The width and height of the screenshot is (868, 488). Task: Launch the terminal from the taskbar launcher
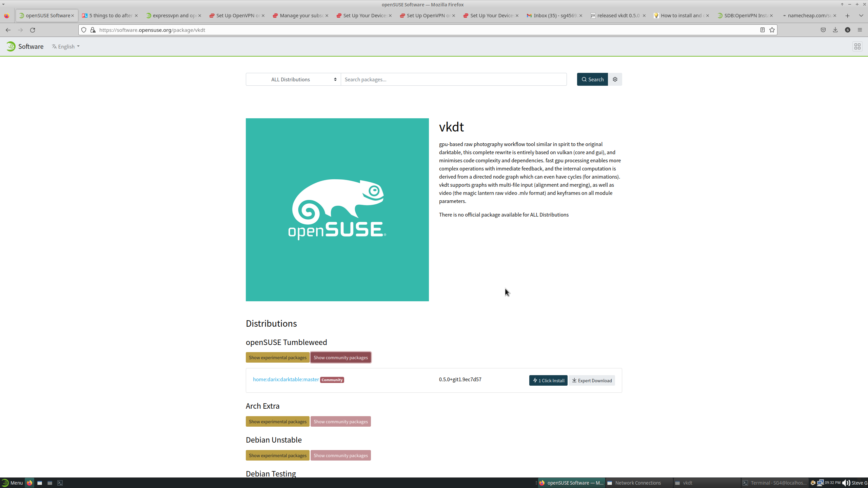pos(60,483)
